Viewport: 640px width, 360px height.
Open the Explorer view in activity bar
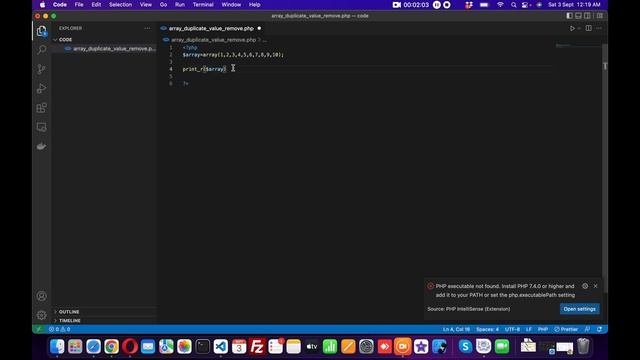[x=41, y=31]
